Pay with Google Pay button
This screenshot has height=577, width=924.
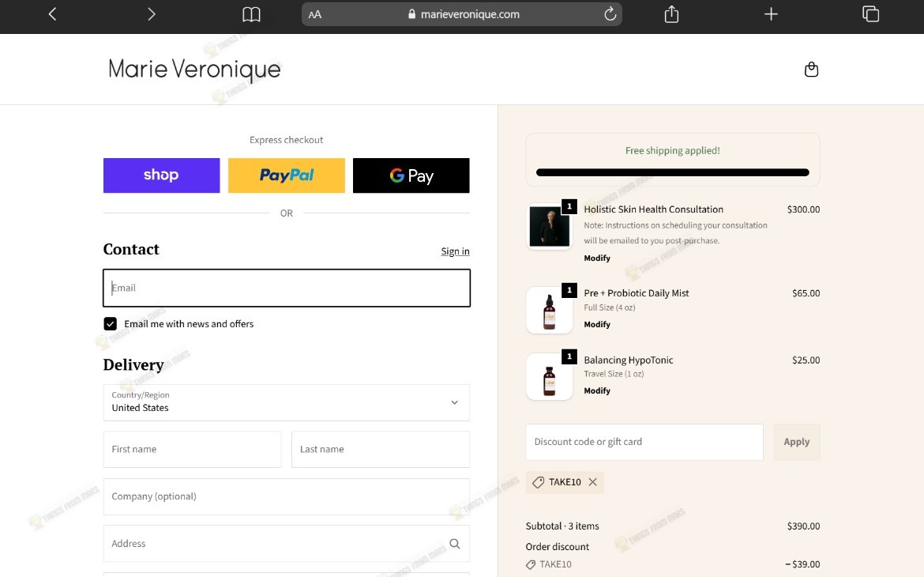(x=411, y=175)
